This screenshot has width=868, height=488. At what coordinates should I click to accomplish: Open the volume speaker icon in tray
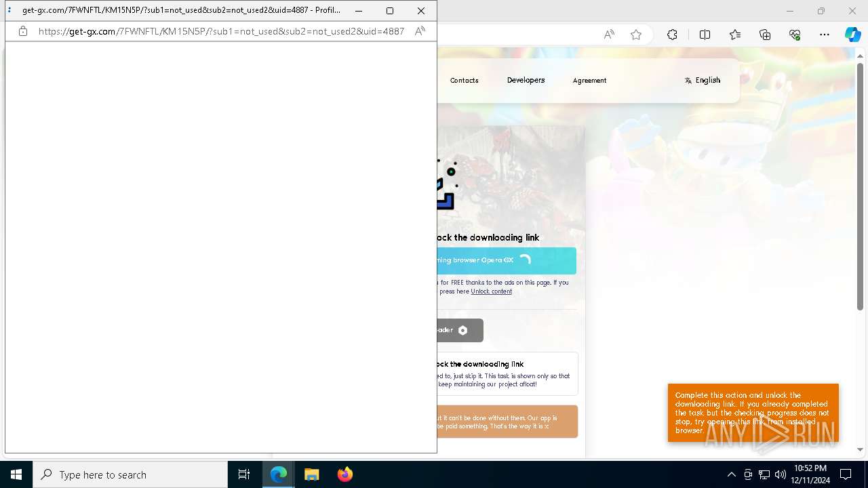coord(781,474)
